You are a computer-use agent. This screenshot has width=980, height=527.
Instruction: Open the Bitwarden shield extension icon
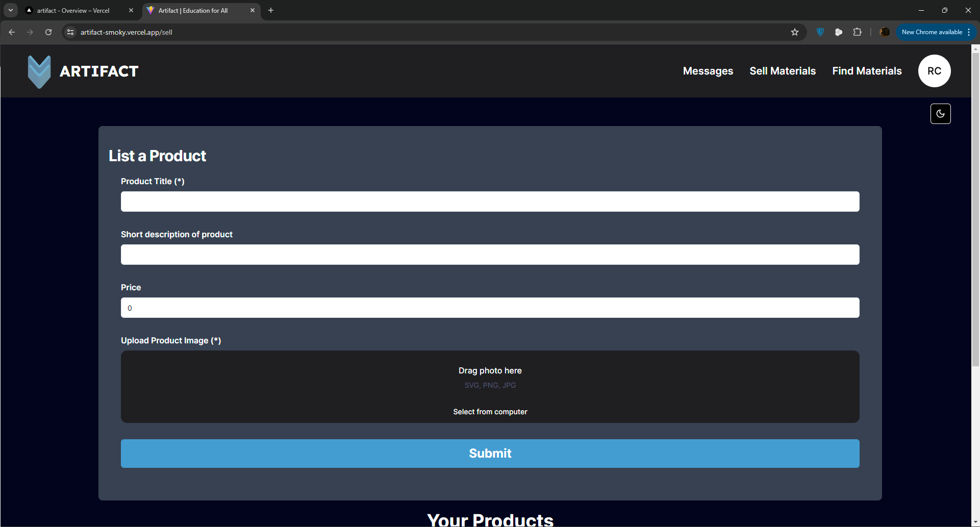[820, 32]
